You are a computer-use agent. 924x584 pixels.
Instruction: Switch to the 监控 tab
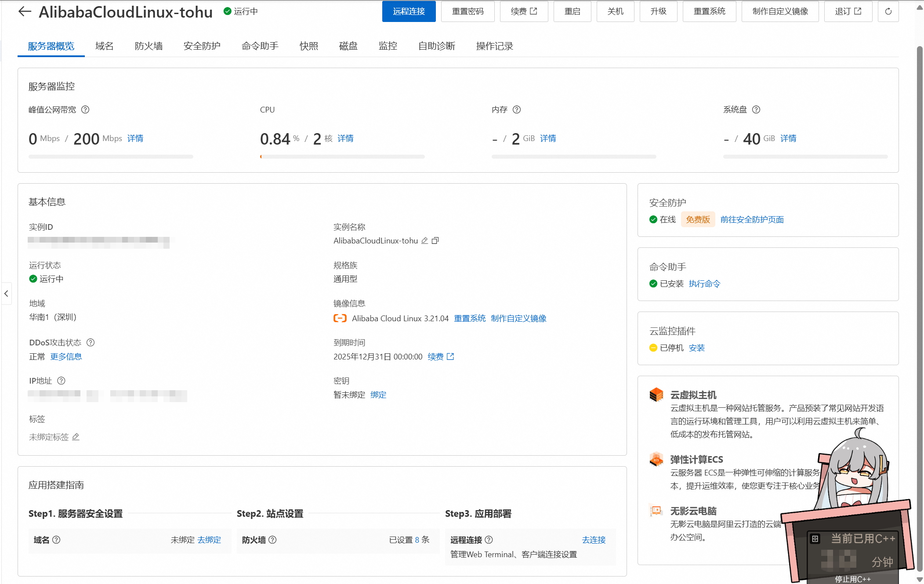coord(388,46)
